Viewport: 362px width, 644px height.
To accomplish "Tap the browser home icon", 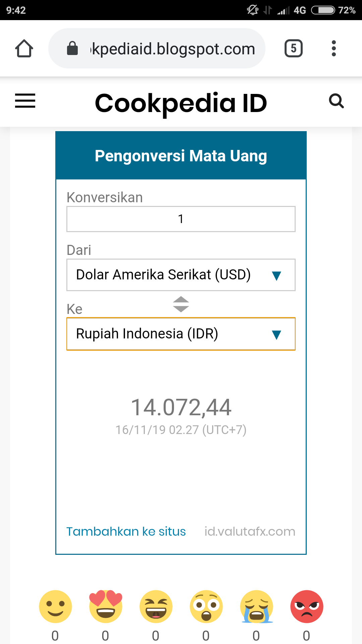I will point(24,49).
